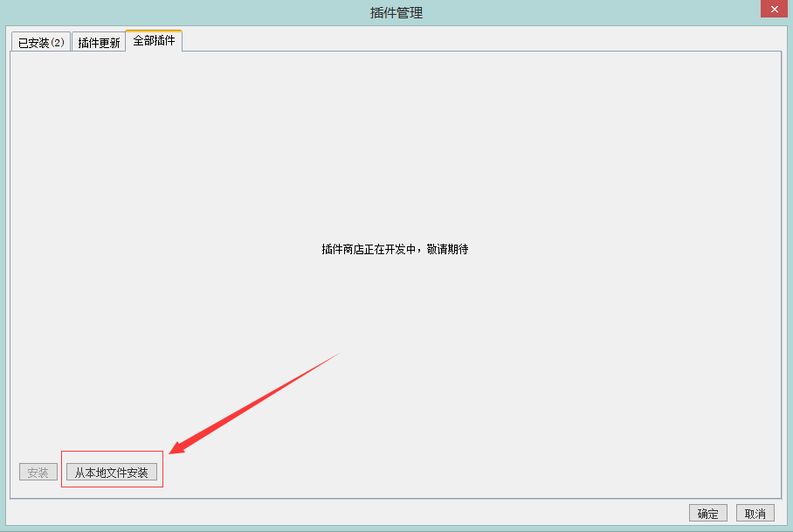The height and width of the screenshot is (532, 793).
Task: Click the greyed-out 安装 button
Action: pyautogui.click(x=38, y=473)
